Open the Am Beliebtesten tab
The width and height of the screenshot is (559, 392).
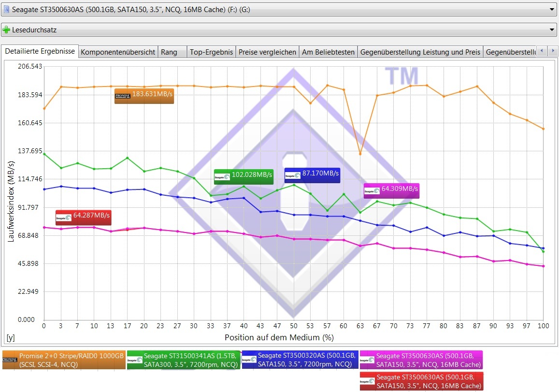coord(329,52)
